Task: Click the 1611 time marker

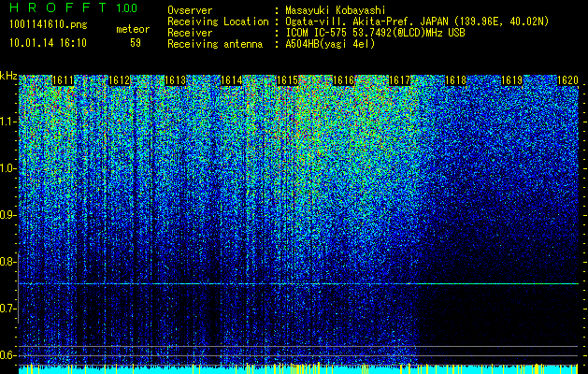Action: coord(63,80)
